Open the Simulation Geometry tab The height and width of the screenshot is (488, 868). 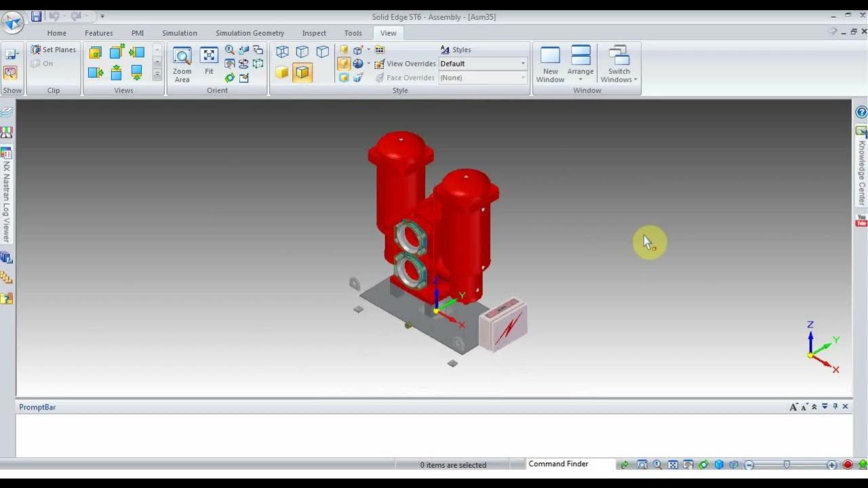coord(250,33)
